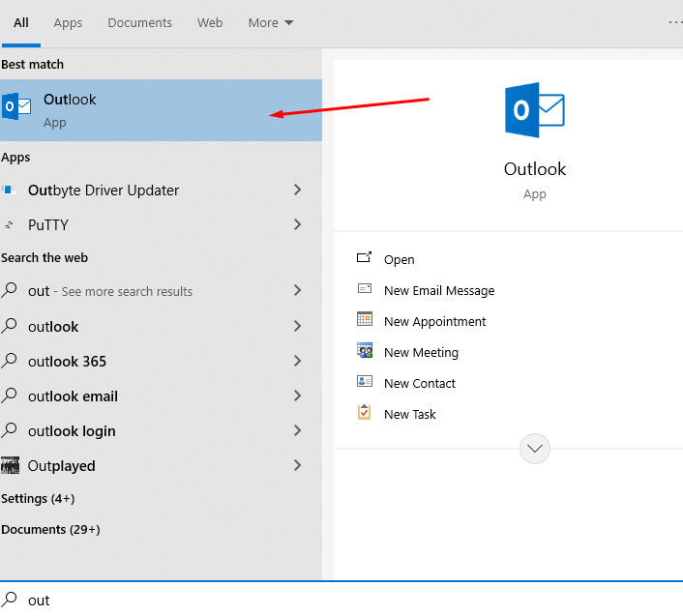
Task: Click the search box magnifier icon
Action: click(x=9, y=600)
